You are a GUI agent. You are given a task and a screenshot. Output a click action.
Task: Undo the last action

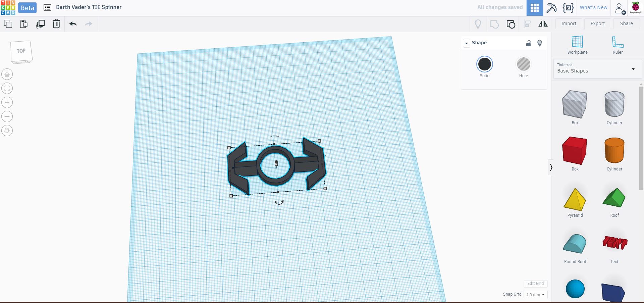click(x=73, y=24)
